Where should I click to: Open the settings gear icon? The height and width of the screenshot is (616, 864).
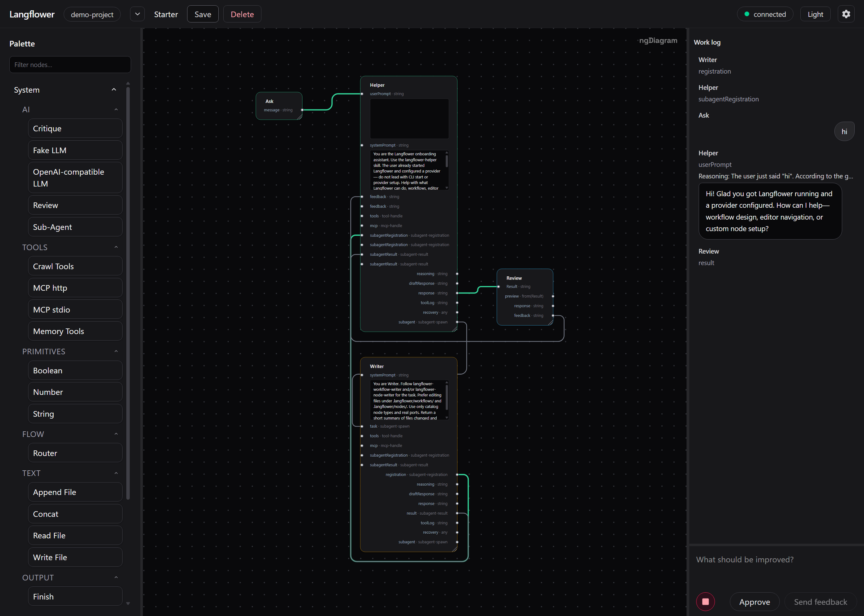point(846,14)
